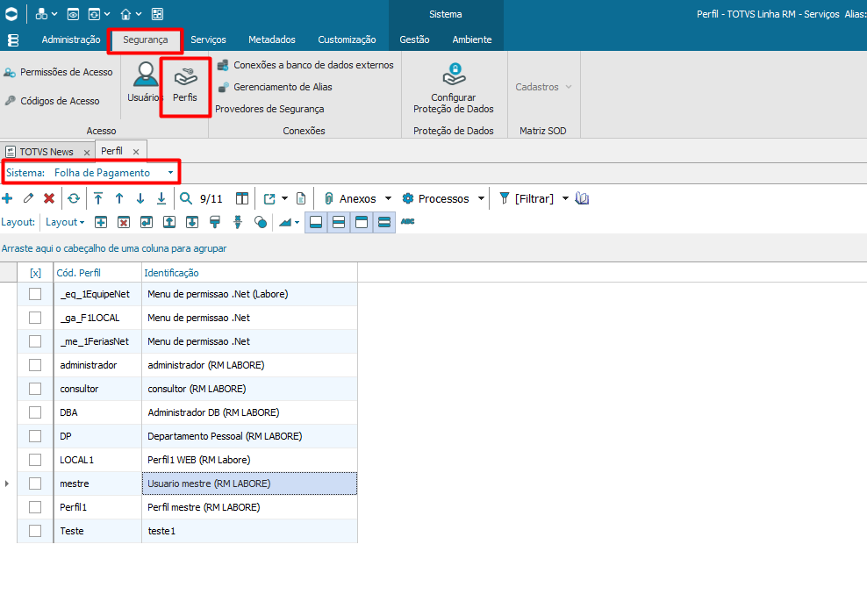Check the box for mestre row
This screenshot has width=867, height=616.
click(35, 483)
